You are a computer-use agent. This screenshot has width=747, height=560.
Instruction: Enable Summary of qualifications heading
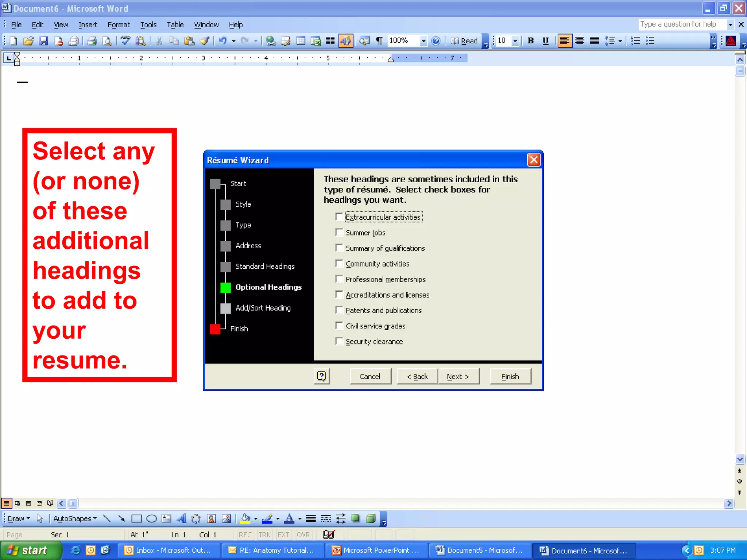(x=339, y=248)
